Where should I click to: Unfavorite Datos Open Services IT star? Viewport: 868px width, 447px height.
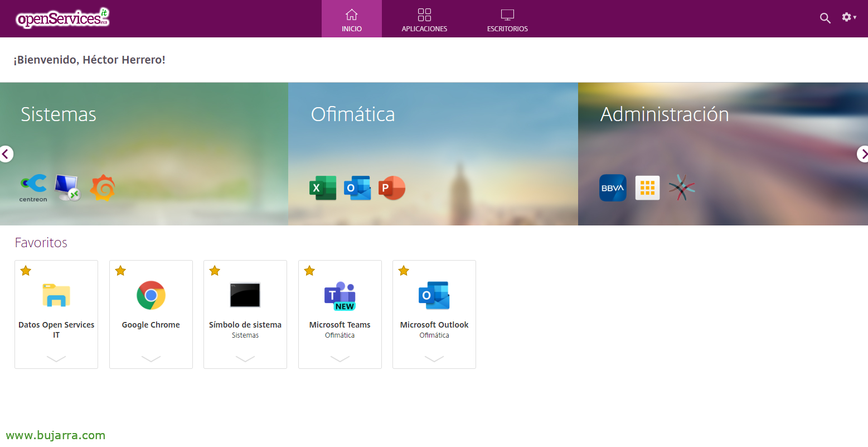pos(26,271)
